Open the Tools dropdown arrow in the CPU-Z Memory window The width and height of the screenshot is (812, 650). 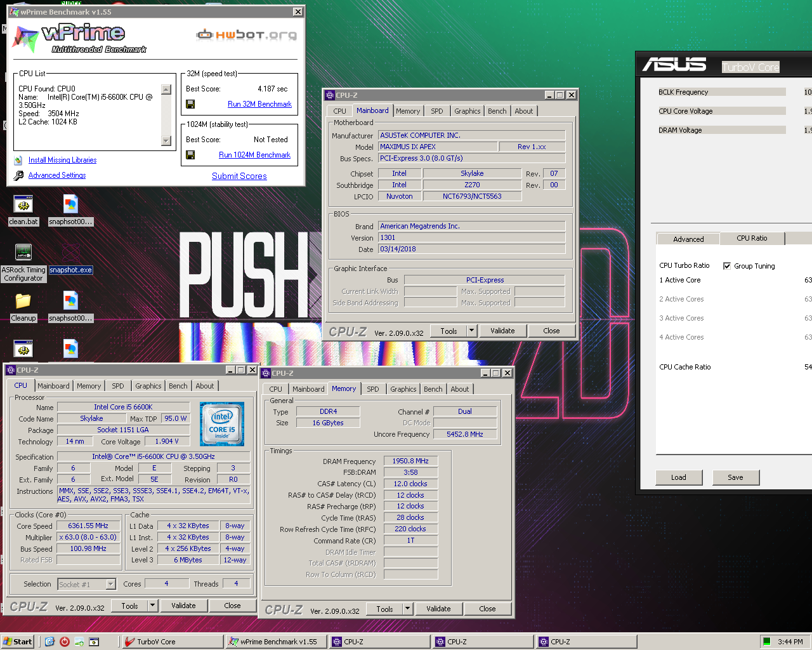coord(407,609)
